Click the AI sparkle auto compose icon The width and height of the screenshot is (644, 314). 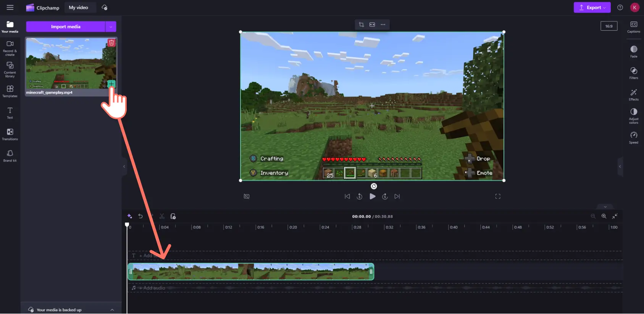(x=129, y=216)
